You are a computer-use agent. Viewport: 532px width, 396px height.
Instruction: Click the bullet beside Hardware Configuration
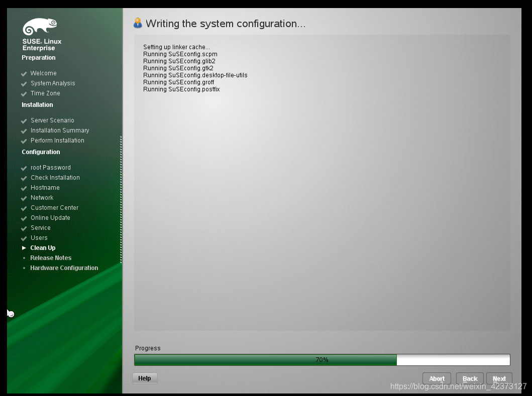tap(24, 268)
